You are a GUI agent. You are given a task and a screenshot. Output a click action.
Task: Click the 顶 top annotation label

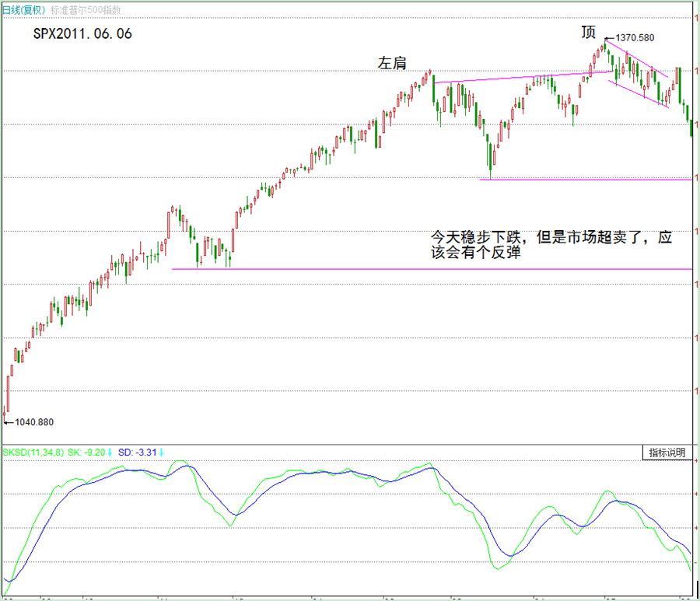[x=589, y=33]
